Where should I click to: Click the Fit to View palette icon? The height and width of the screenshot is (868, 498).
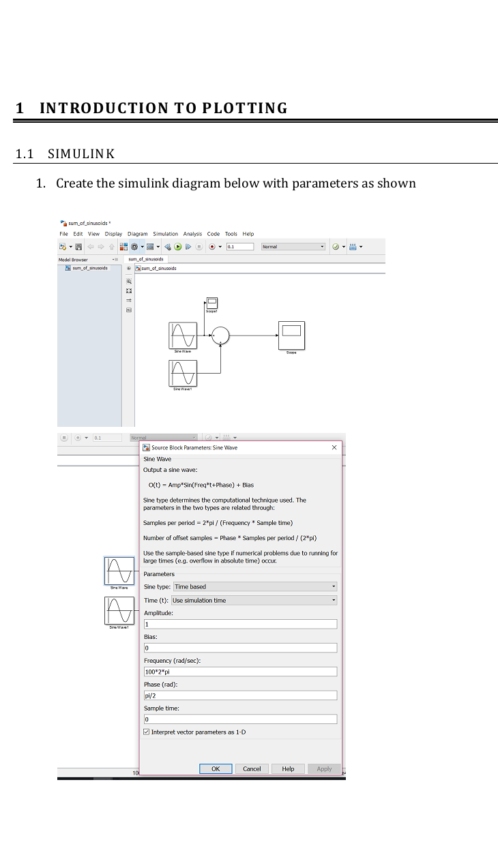129,291
